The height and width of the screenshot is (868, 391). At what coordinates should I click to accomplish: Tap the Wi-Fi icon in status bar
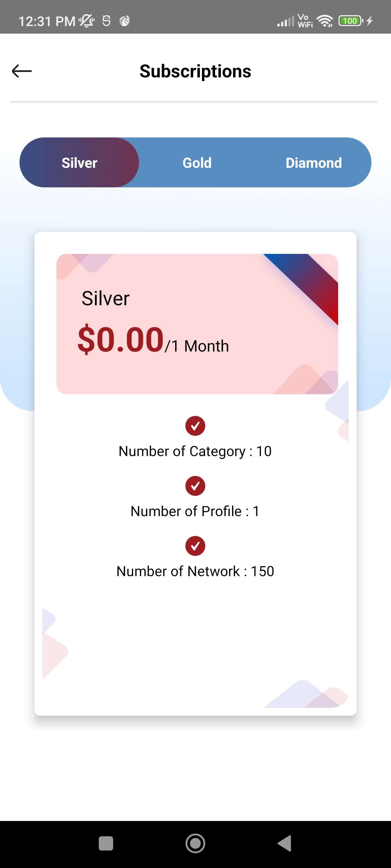click(x=325, y=21)
